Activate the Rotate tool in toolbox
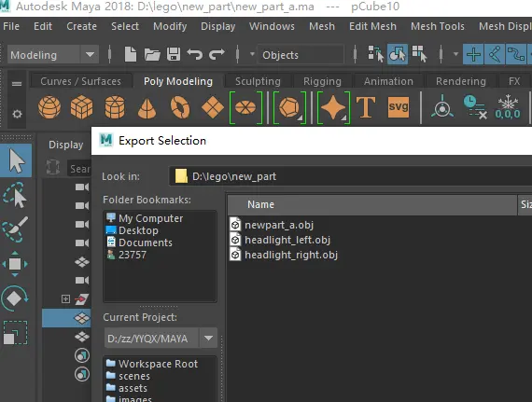532x402 pixels. tap(15, 298)
